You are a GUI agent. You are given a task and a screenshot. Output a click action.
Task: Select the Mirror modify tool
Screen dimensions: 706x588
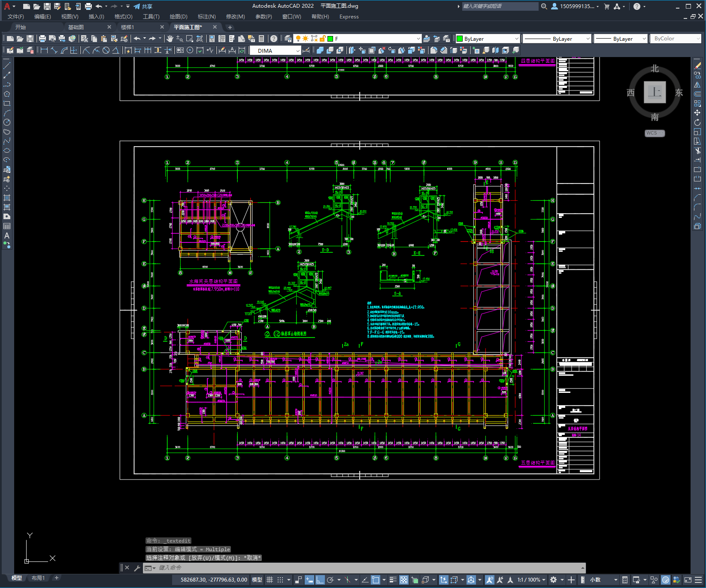[697, 84]
